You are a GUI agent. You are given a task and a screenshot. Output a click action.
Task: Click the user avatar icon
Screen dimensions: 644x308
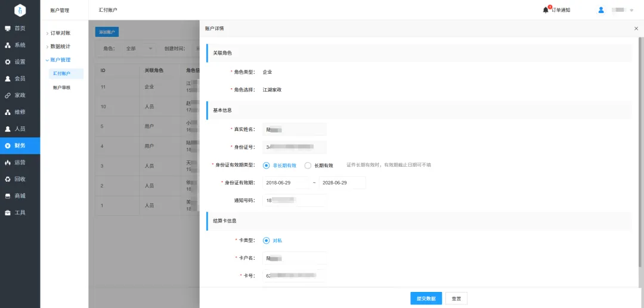click(x=601, y=10)
